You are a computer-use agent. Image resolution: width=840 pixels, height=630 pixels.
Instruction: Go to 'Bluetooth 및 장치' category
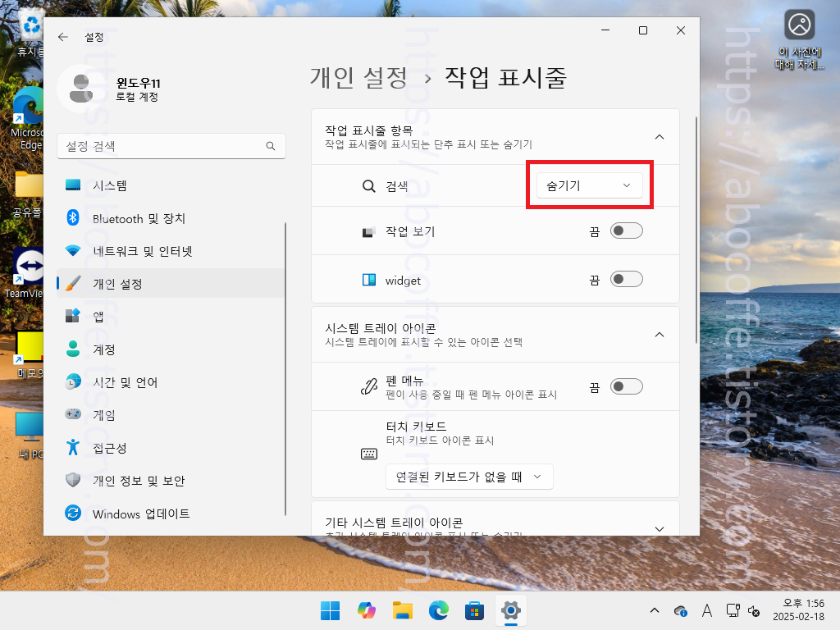pyautogui.click(x=171, y=218)
